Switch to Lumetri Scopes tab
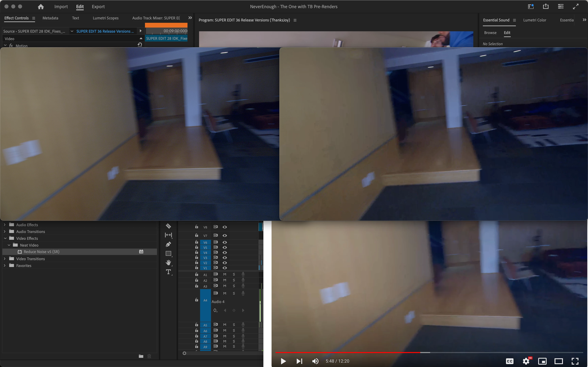This screenshot has width=588, height=367. [x=106, y=18]
